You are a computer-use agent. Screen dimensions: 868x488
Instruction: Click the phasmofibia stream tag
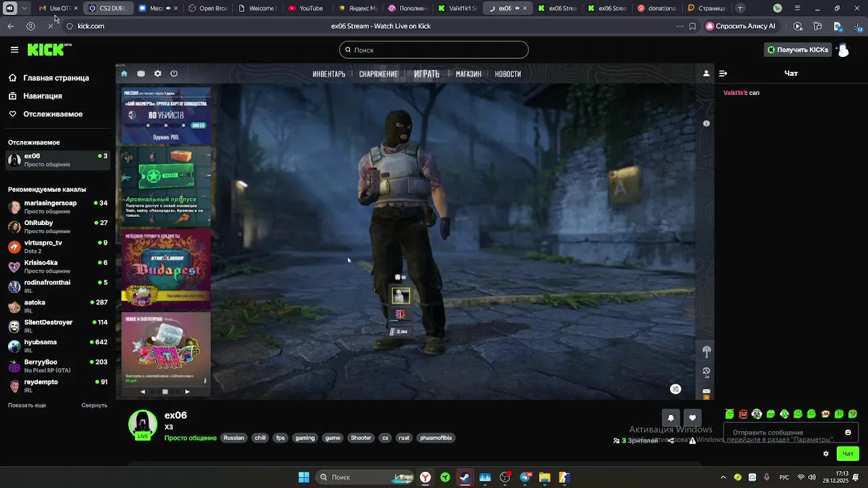coord(436,438)
